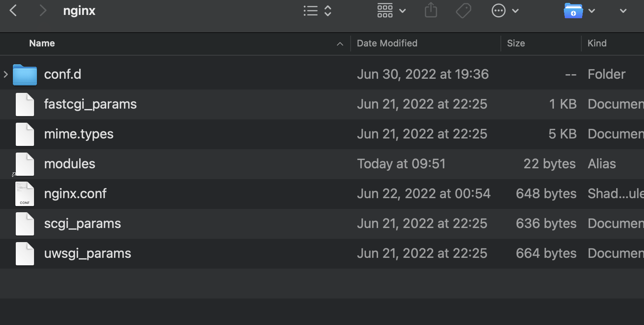
Task: Click the Edit Tags icon
Action: click(463, 11)
